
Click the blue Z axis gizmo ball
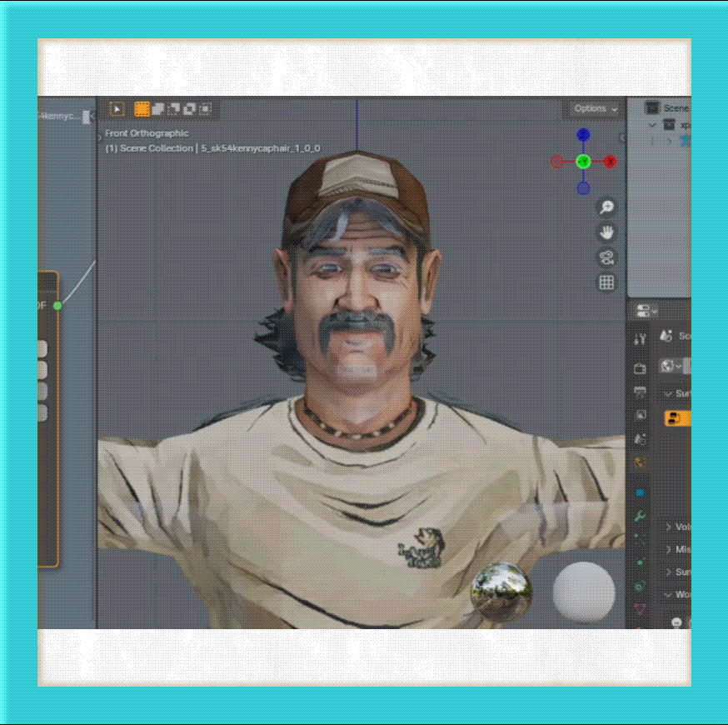coord(584,135)
